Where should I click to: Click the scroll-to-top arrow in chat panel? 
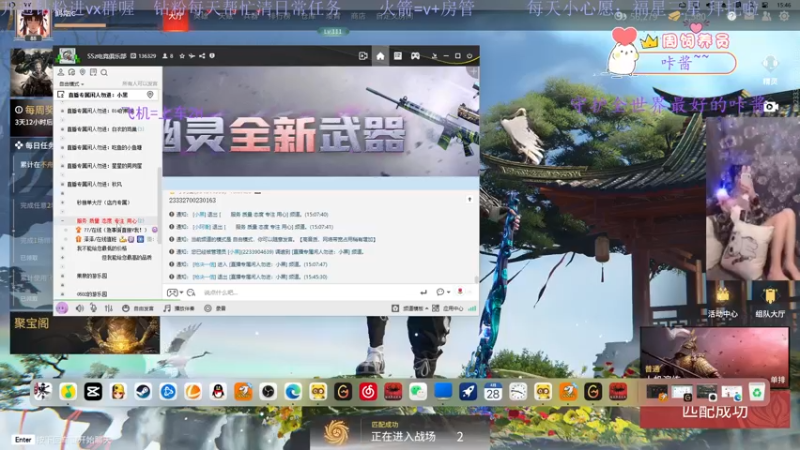click(x=469, y=199)
